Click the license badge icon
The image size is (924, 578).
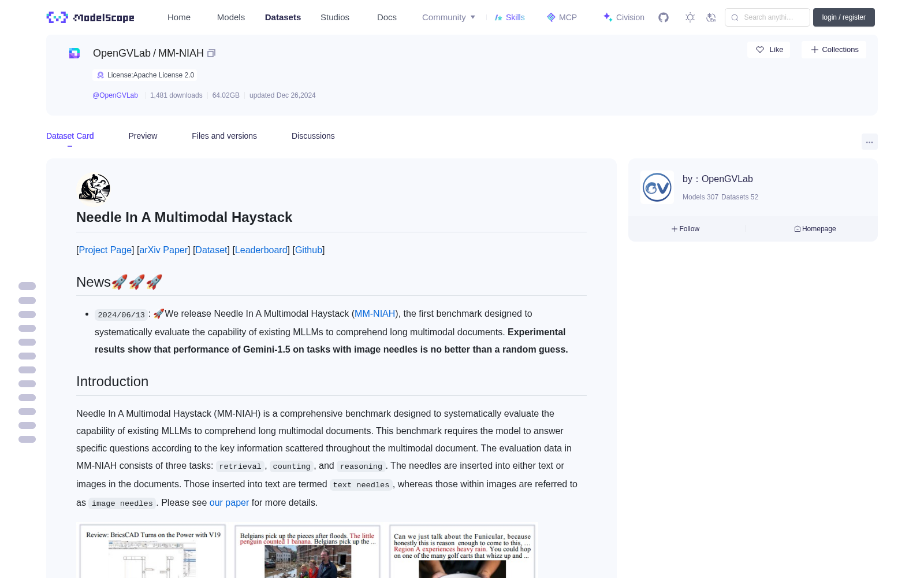[x=100, y=75]
